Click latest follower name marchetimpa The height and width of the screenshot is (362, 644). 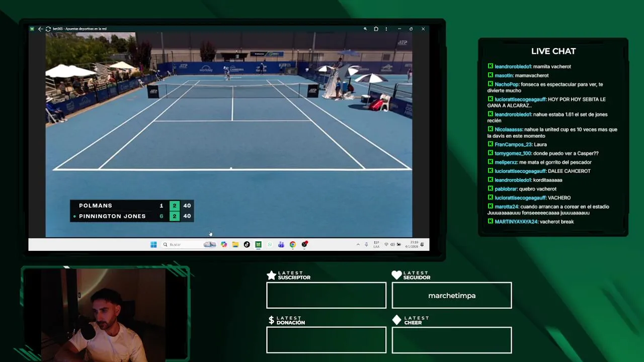pos(452,296)
